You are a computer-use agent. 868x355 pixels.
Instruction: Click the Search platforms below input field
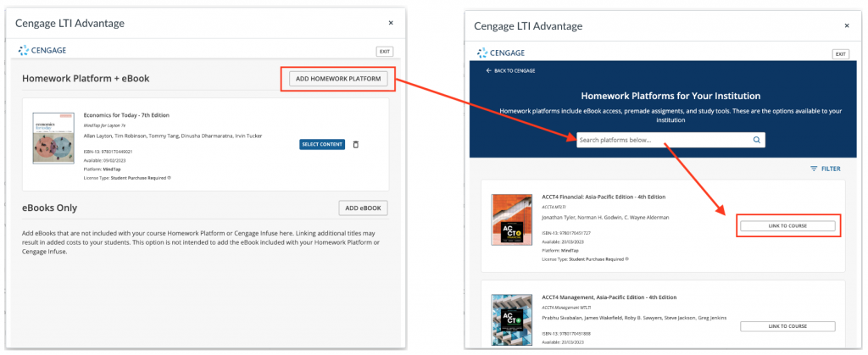(x=671, y=140)
